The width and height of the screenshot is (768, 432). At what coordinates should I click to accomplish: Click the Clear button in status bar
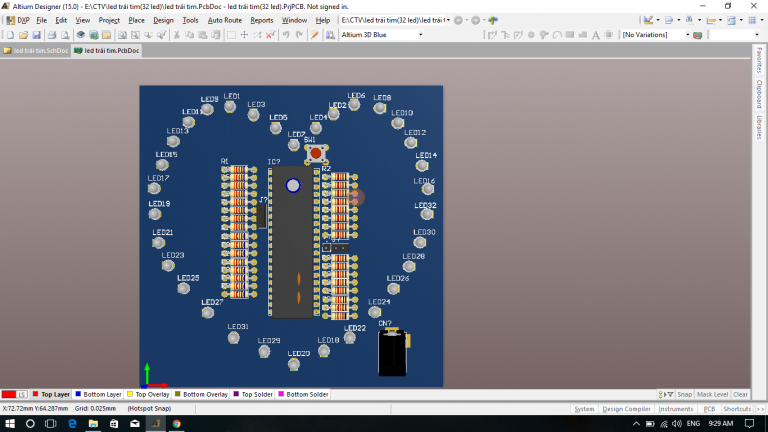(740, 394)
